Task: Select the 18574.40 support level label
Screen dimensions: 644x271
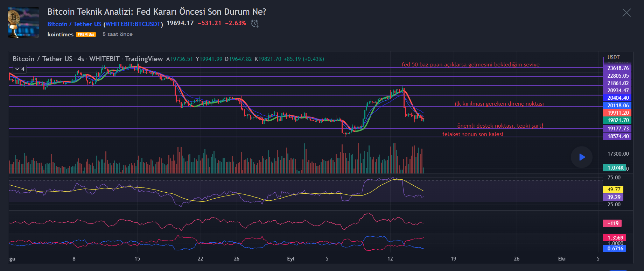Action: 617,136
